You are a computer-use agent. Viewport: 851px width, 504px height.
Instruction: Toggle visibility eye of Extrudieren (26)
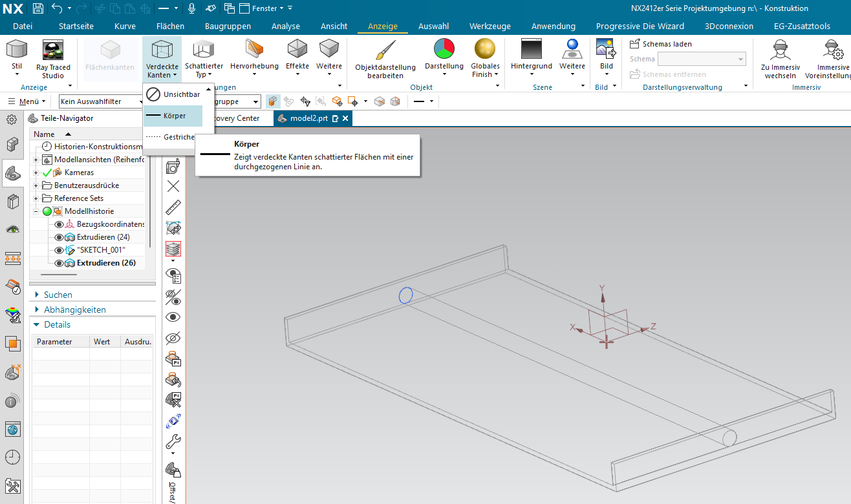point(59,263)
